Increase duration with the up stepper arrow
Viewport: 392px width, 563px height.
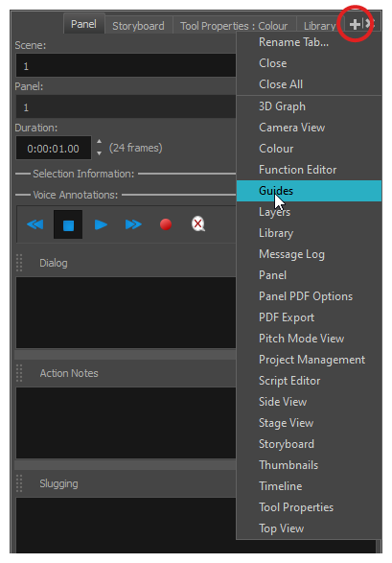(100, 141)
